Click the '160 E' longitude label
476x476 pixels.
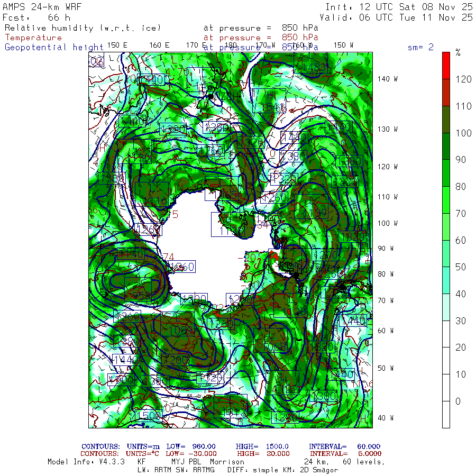coord(159,45)
